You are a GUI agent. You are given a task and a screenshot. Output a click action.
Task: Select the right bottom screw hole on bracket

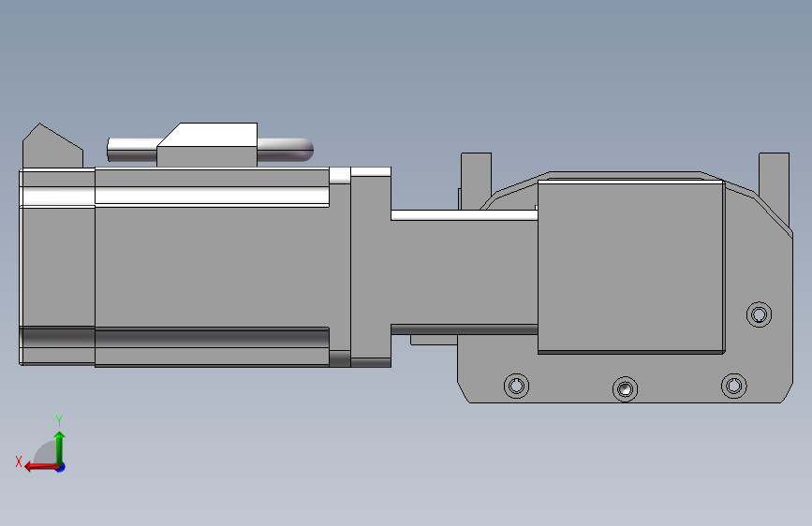click(x=734, y=386)
